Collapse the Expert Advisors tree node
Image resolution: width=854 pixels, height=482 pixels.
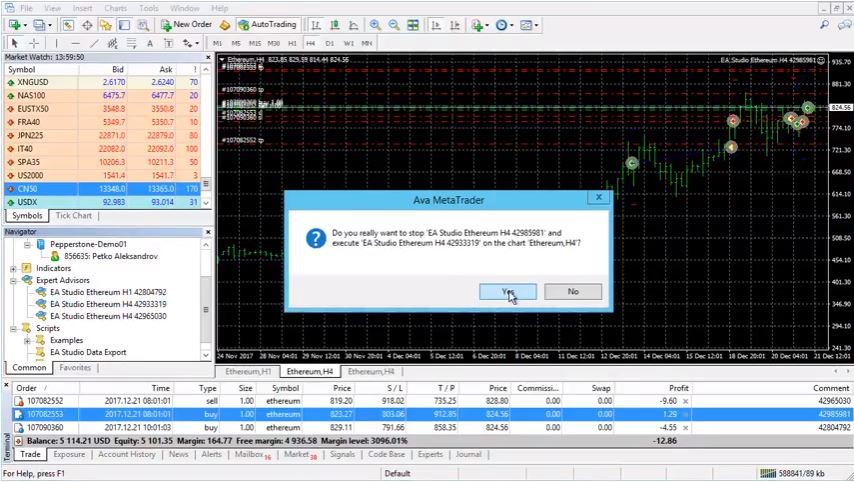point(13,280)
